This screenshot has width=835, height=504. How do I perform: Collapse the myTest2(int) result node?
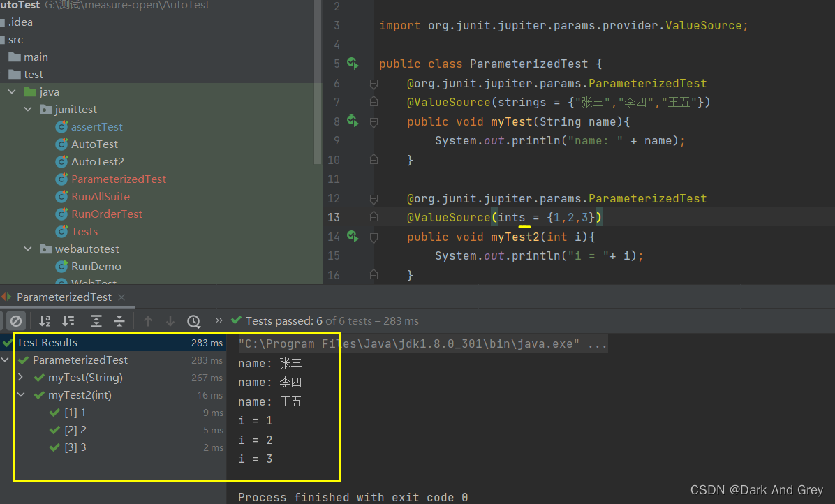(21, 394)
